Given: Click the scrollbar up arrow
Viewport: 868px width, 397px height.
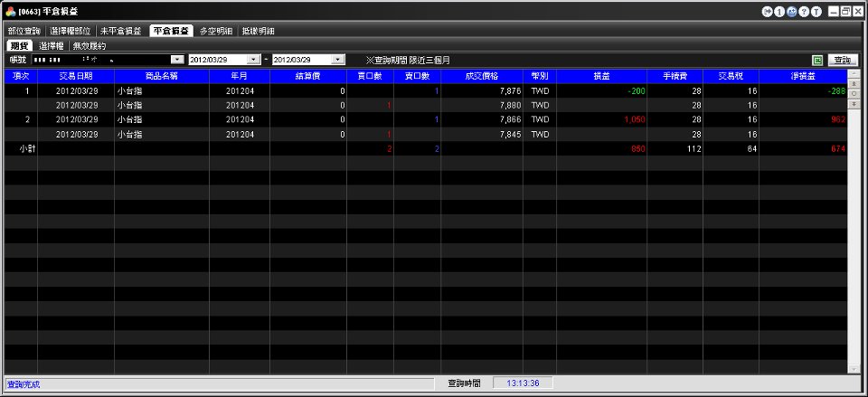Looking at the screenshot, I should pyautogui.click(x=854, y=73).
